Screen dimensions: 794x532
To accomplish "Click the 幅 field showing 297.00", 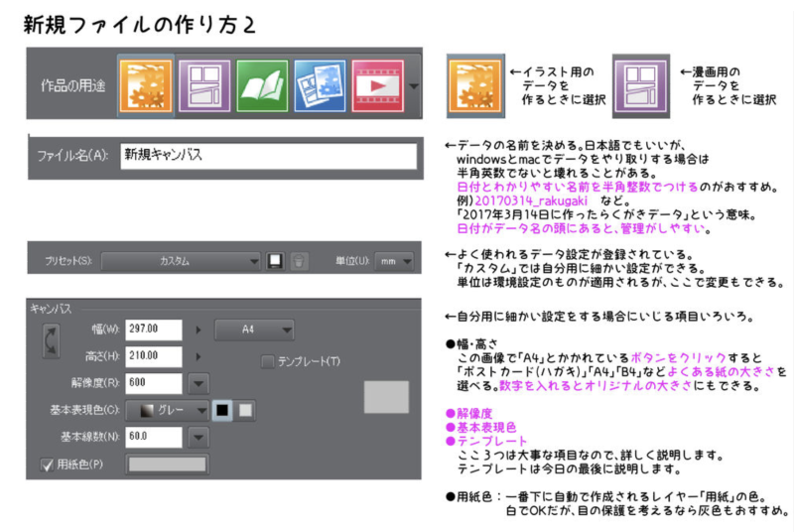I will (x=154, y=330).
